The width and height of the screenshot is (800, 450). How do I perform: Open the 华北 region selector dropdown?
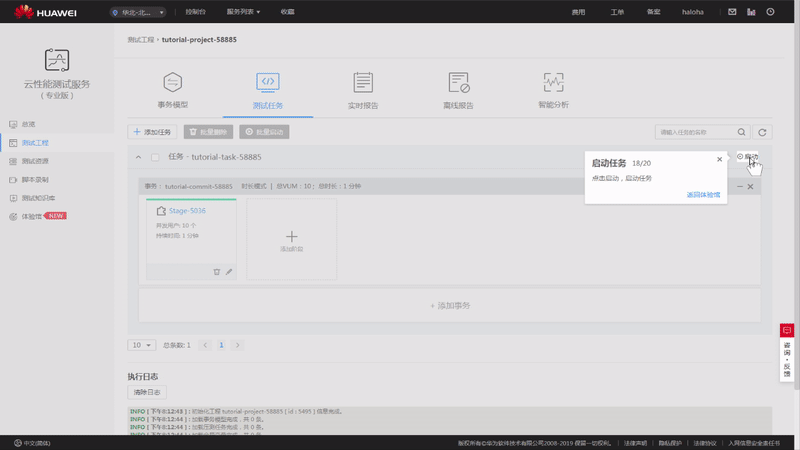[x=138, y=12]
